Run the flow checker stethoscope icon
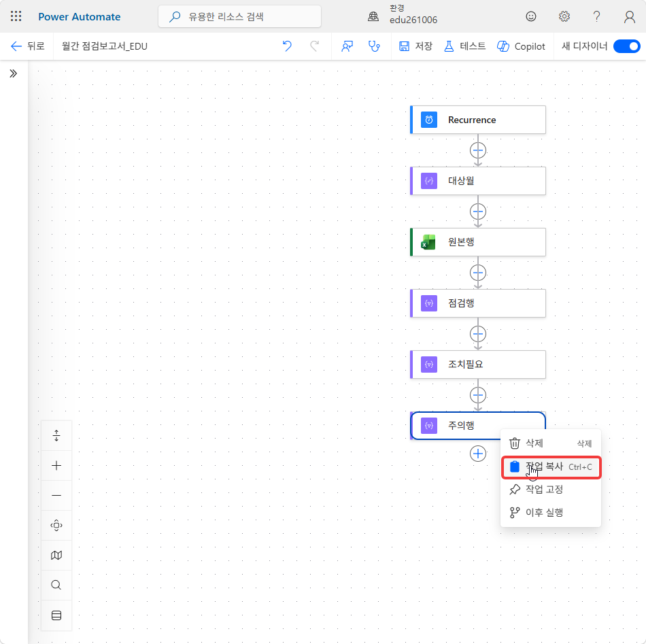 (x=374, y=46)
